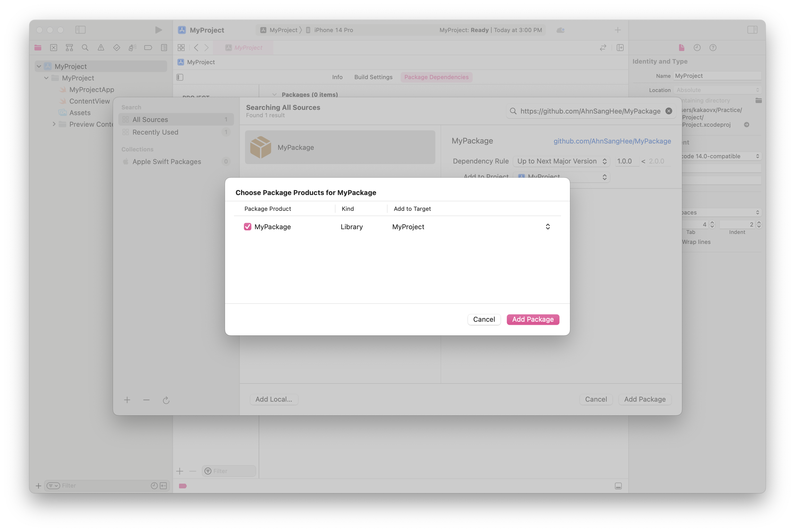795x532 pixels.
Task: Select Recently Used in the sources list
Action: point(155,132)
